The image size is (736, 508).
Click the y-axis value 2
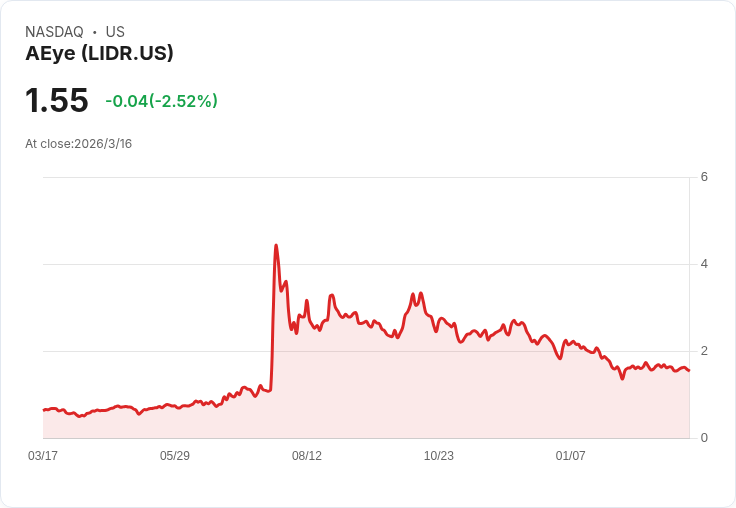click(x=705, y=351)
